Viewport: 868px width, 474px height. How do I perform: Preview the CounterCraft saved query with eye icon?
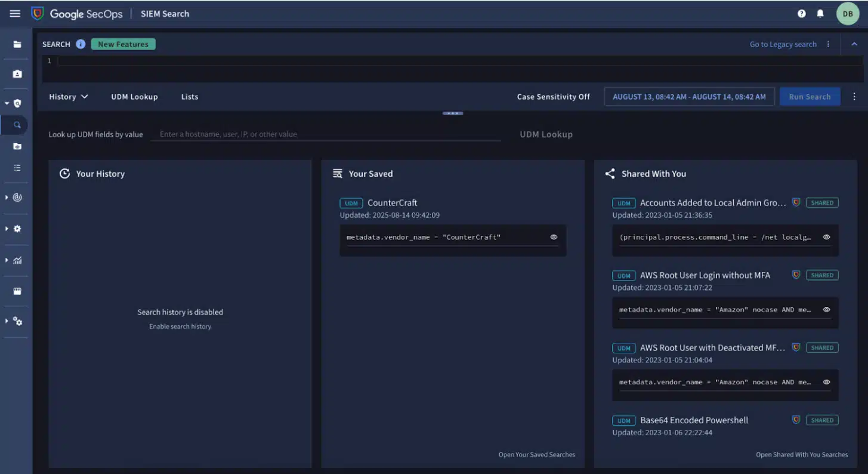[554, 237]
